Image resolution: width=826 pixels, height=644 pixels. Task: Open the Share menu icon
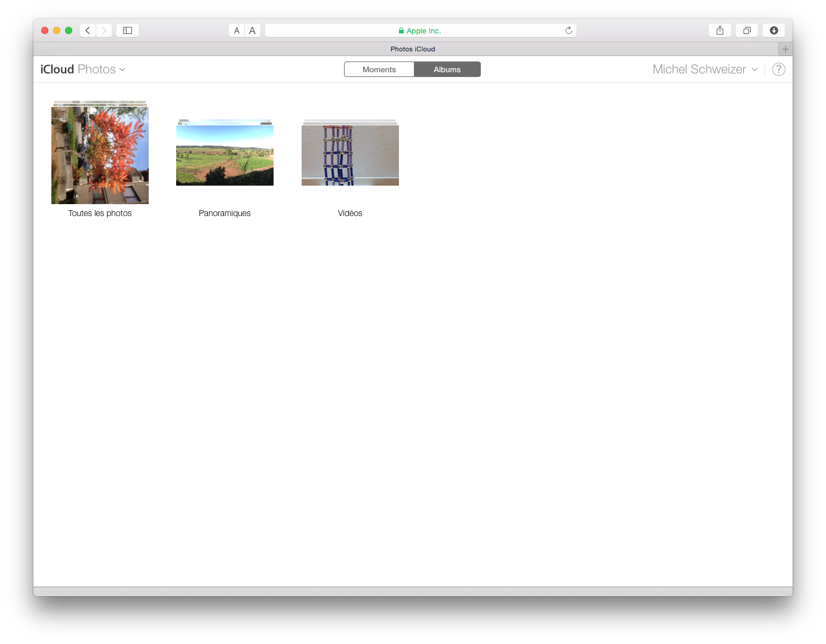720,30
